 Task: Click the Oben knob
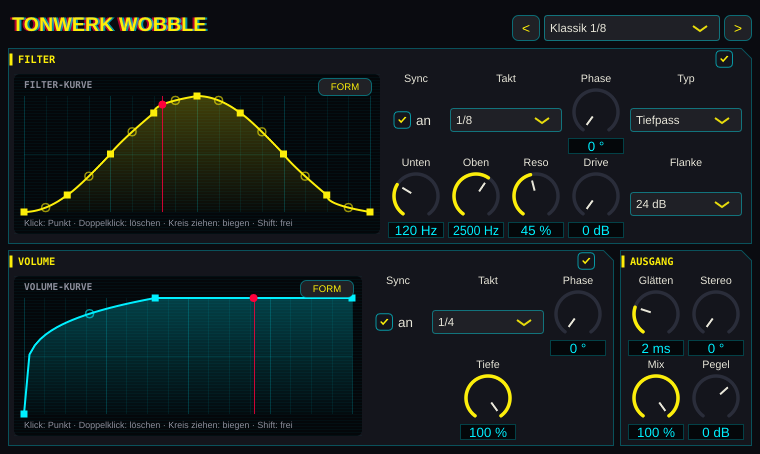click(476, 196)
